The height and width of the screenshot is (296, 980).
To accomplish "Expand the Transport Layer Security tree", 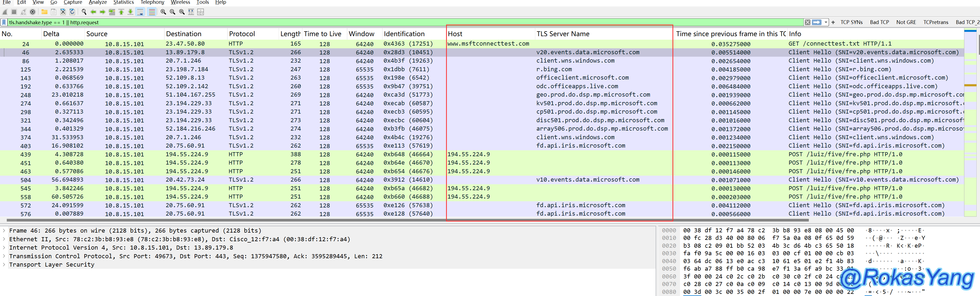I will (4, 265).
